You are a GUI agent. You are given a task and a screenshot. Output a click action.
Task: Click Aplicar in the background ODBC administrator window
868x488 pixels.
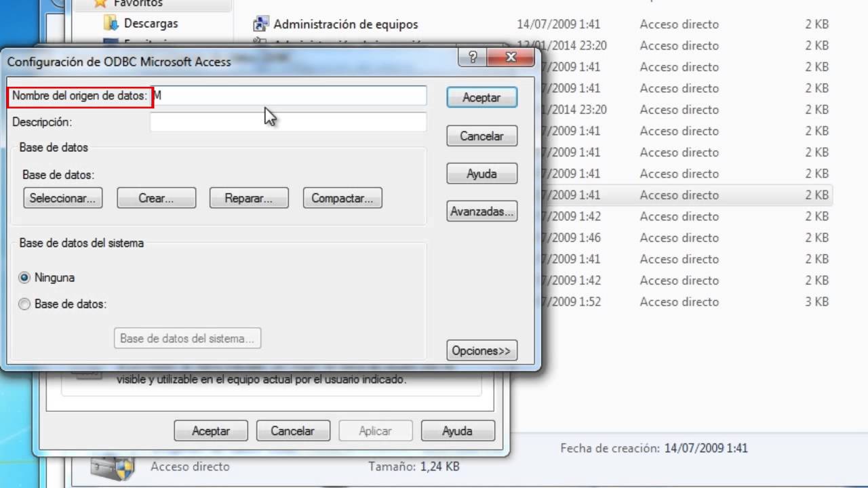click(x=375, y=431)
